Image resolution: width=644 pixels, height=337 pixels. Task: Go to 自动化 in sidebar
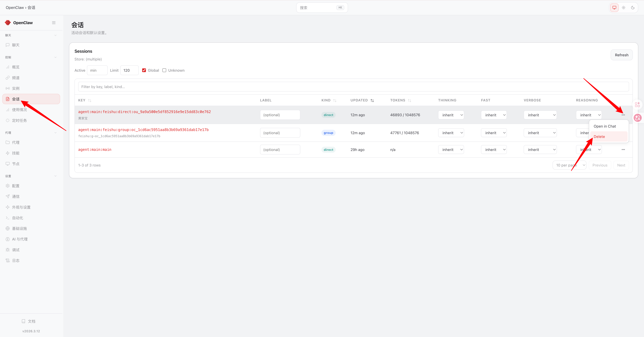tap(31, 218)
